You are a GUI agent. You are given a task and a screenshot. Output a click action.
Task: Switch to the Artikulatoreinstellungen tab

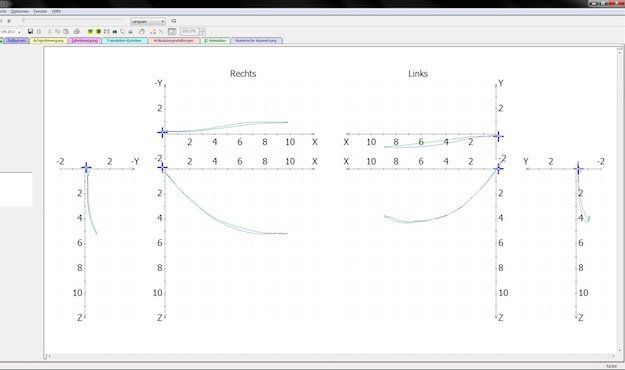[174, 41]
